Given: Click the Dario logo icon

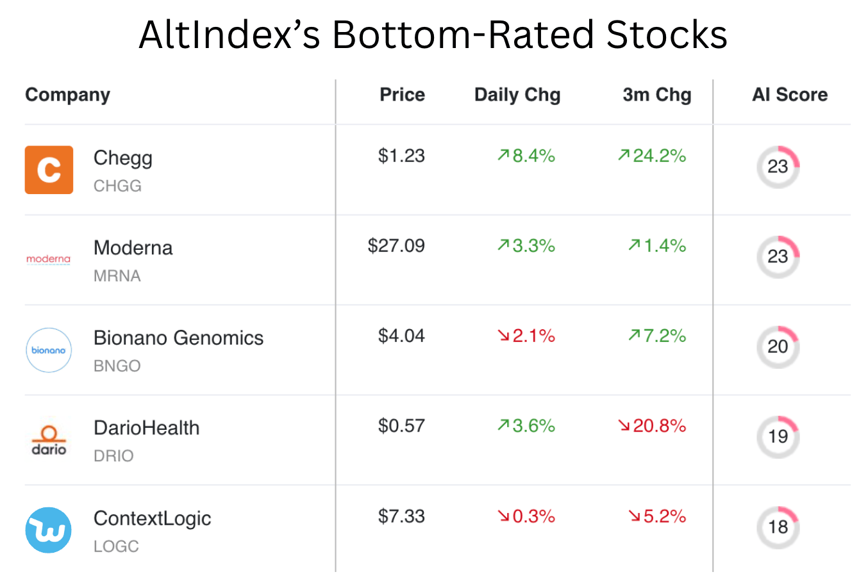Looking at the screenshot, I should point(49,440).
